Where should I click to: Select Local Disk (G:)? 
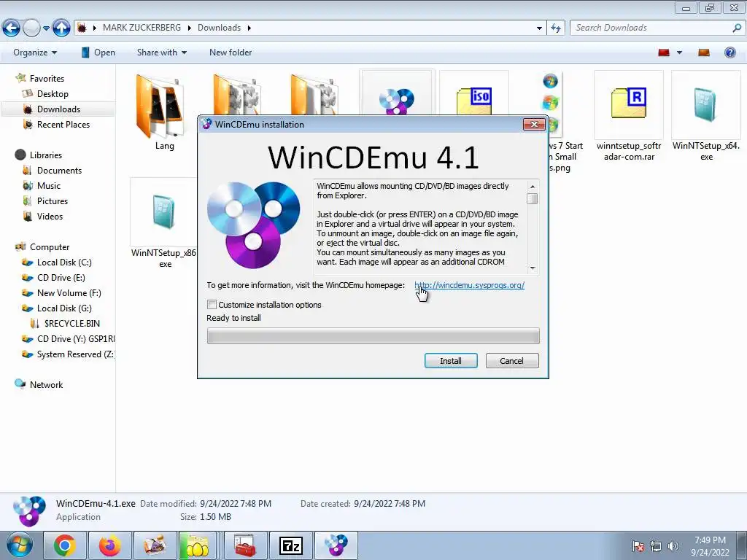click(64, 308)
